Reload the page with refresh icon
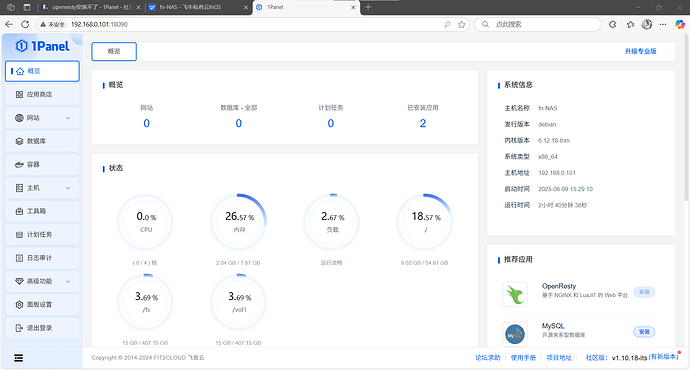Image resolution: width=690 pixels, height=370 pixels. (25, 25)
